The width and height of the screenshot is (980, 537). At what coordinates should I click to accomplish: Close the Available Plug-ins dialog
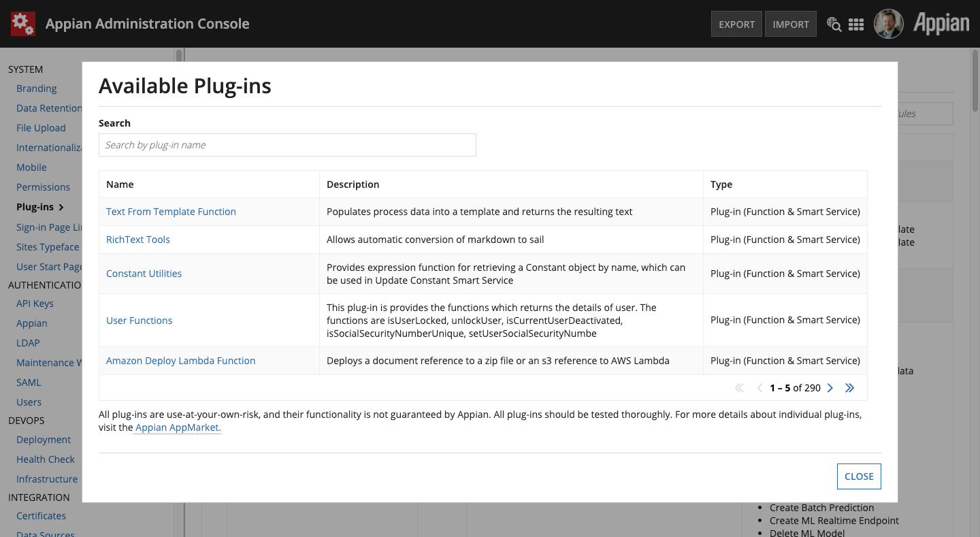[x=859, y=476]
